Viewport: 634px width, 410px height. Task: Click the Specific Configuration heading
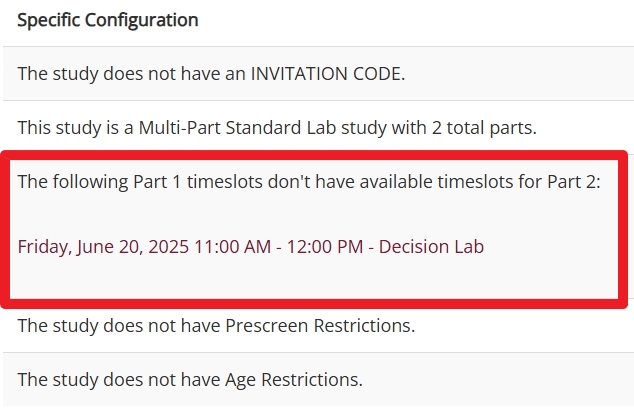tap(108, 20)
